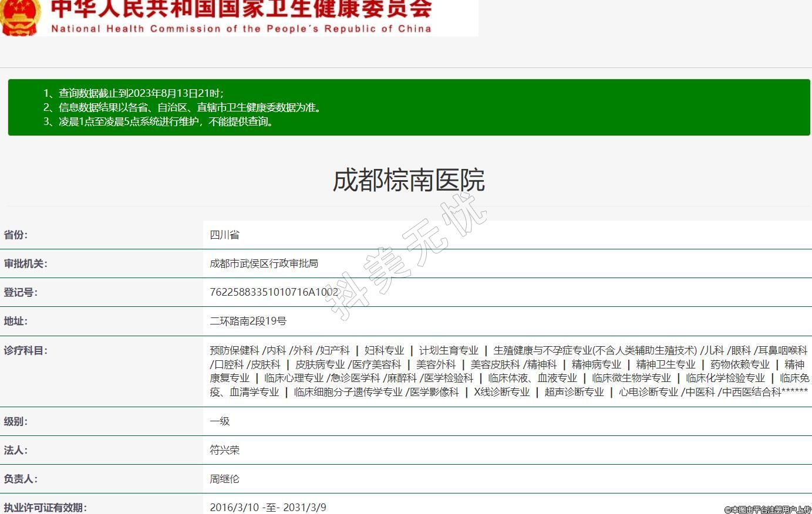
Task: Click the hospital name heading 成都棕南医院
Action: click(409, 180)
